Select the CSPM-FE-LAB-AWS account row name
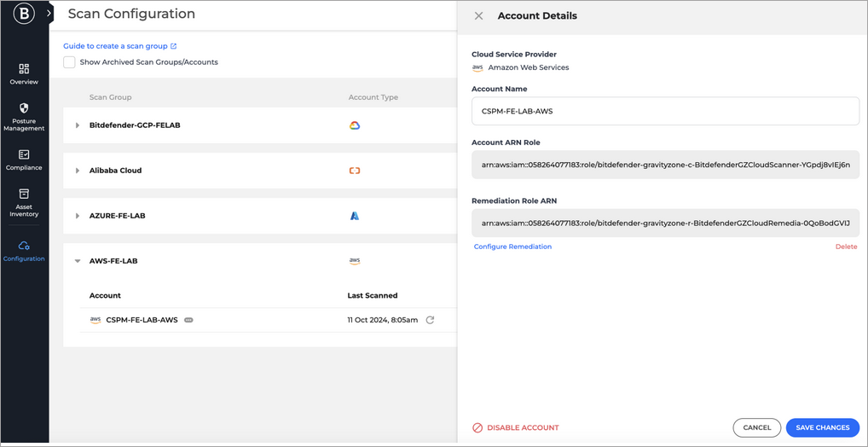This screenshot has height=447, width=868. tap(142, 320)
